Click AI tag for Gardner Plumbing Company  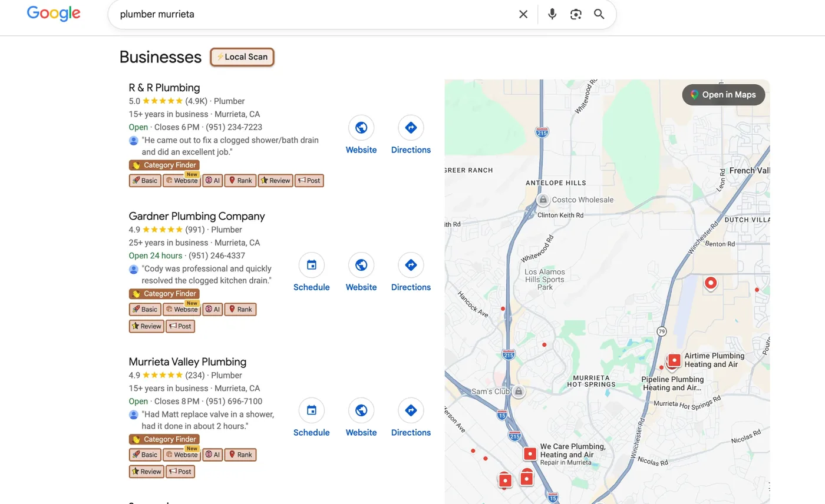point(213,309)
